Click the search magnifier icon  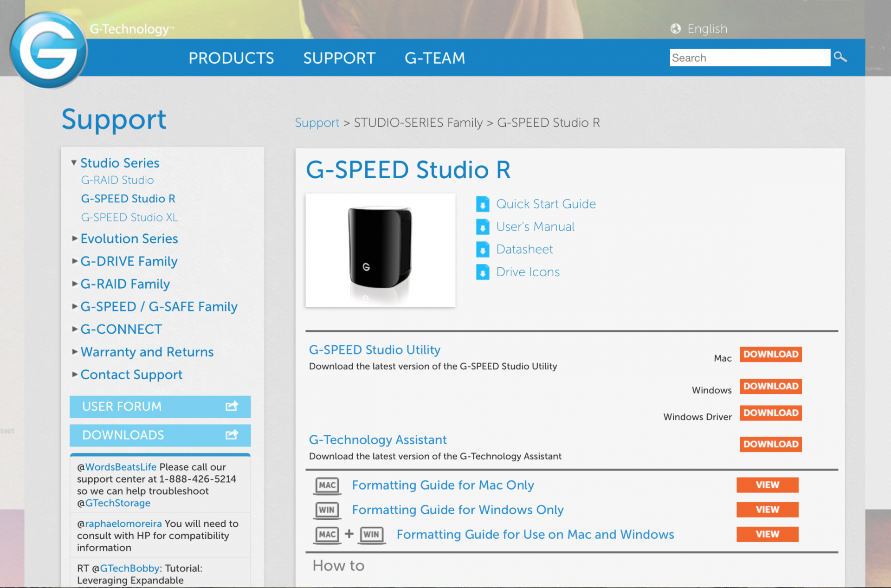tap(840, 57)
